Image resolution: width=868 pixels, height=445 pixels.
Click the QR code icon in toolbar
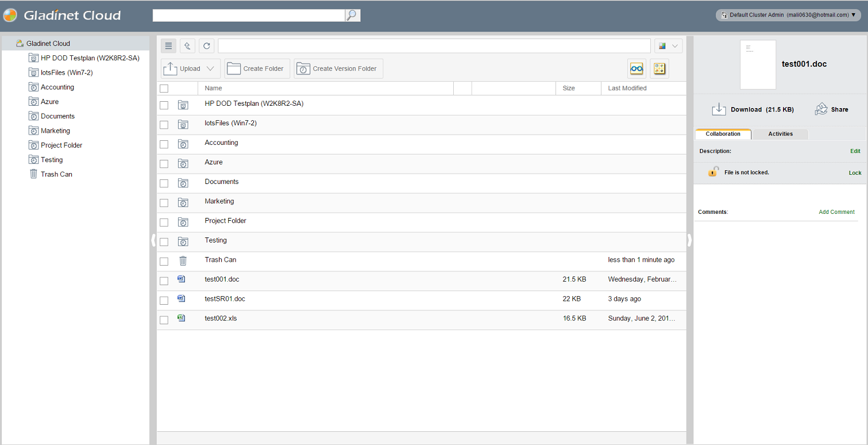[659, 68]
